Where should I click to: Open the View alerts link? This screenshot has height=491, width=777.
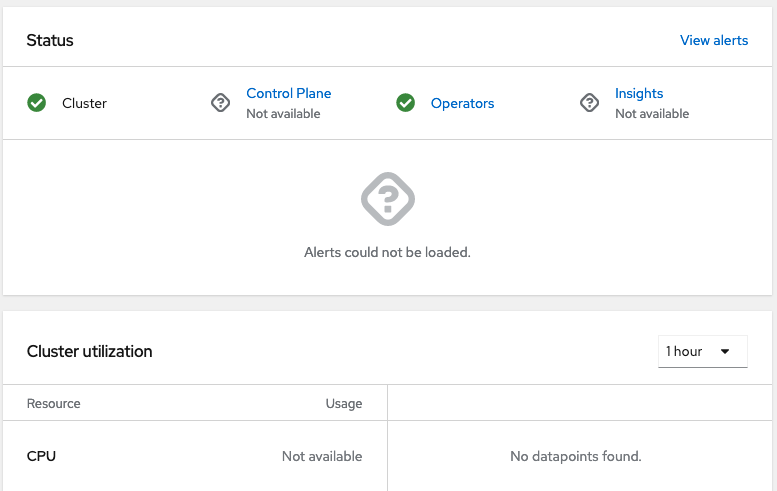(714, 40)
